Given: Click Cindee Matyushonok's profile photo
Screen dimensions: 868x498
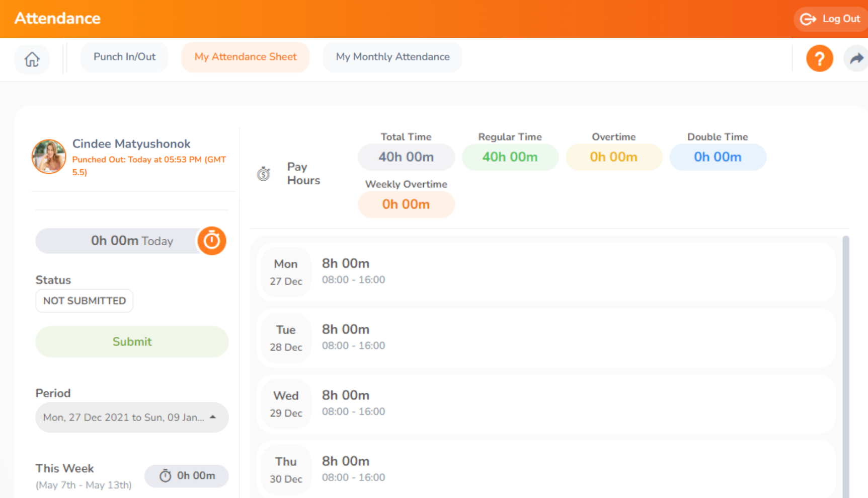Looking at the screenshot, I should point(49,157).
